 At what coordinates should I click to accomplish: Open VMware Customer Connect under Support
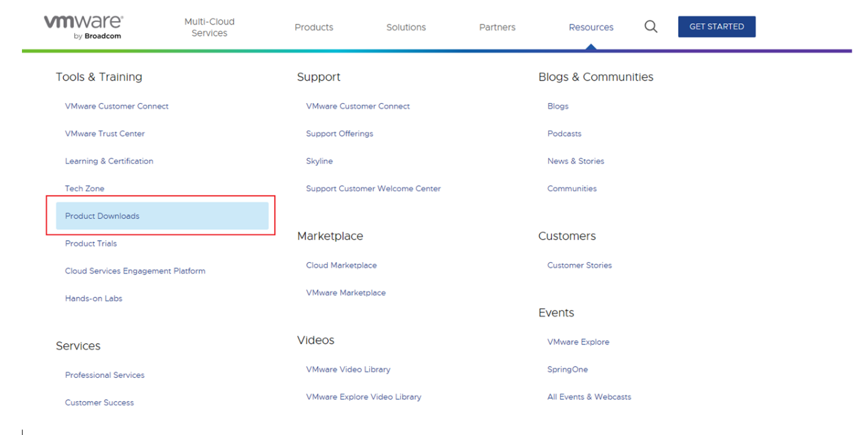pyautogui.click(x=358, y=106)
